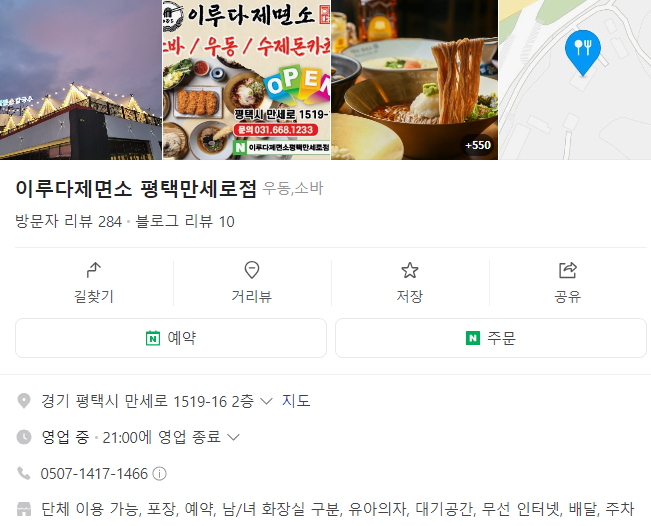Open 블로그 리뷰 10 link
The height and width of the screenshot is (526, 651).
point(185,221)
